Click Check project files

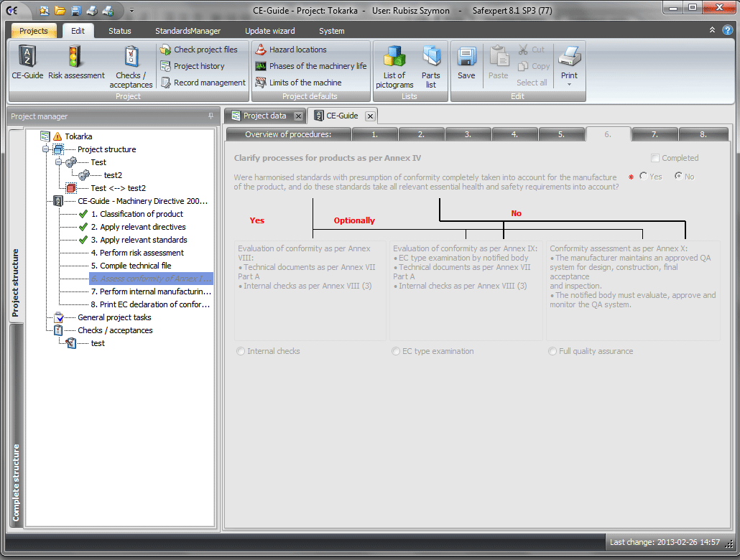pyautogui.click(x=205, y=50)
